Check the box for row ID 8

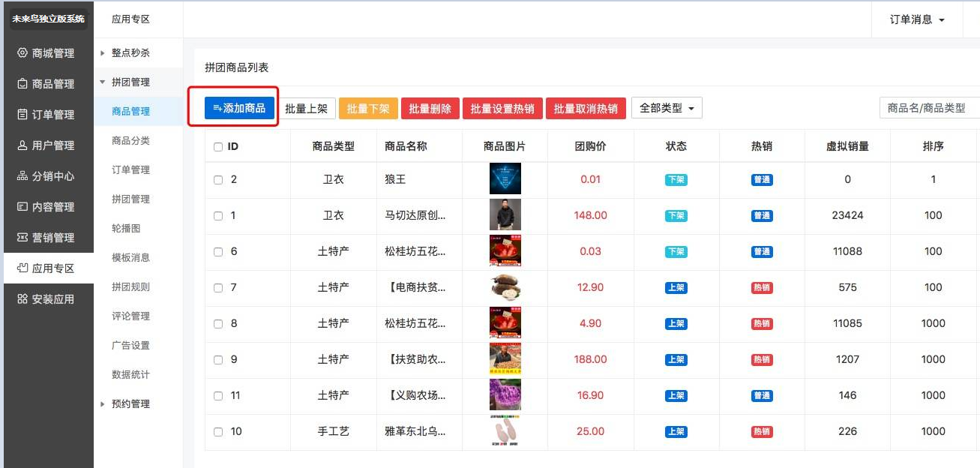click(218, 324)
